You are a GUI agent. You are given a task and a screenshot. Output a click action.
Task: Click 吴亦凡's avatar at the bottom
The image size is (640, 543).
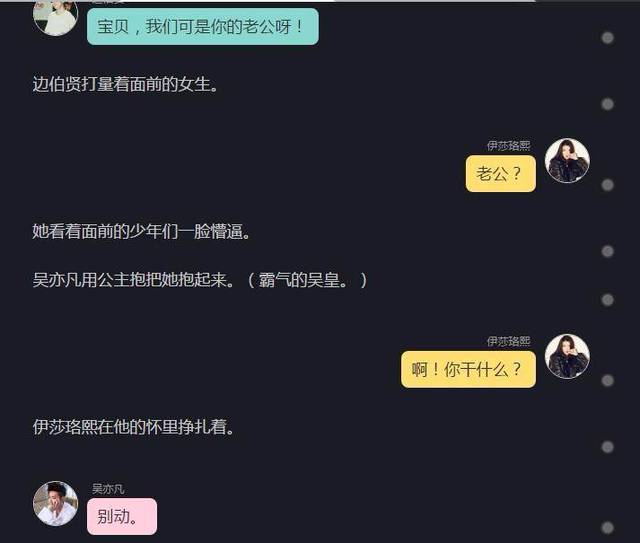pos(56,503)
